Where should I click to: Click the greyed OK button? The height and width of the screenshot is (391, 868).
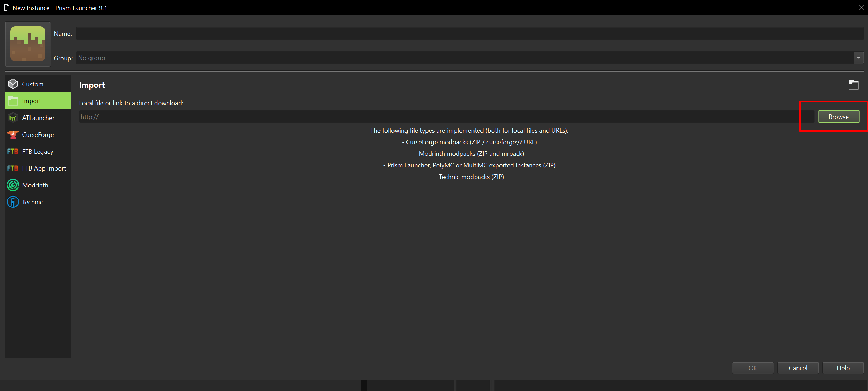click(x=753, y=368)
